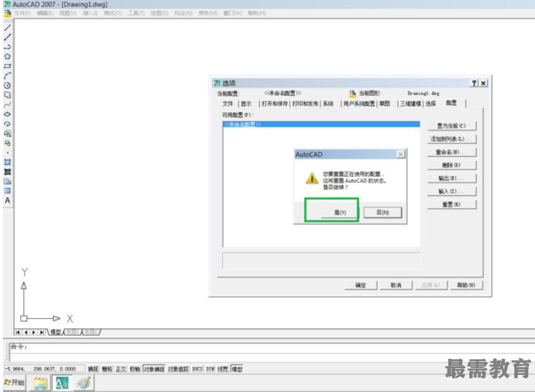Click the 确定 button in 选项 dialog

(x=361, y=285)
